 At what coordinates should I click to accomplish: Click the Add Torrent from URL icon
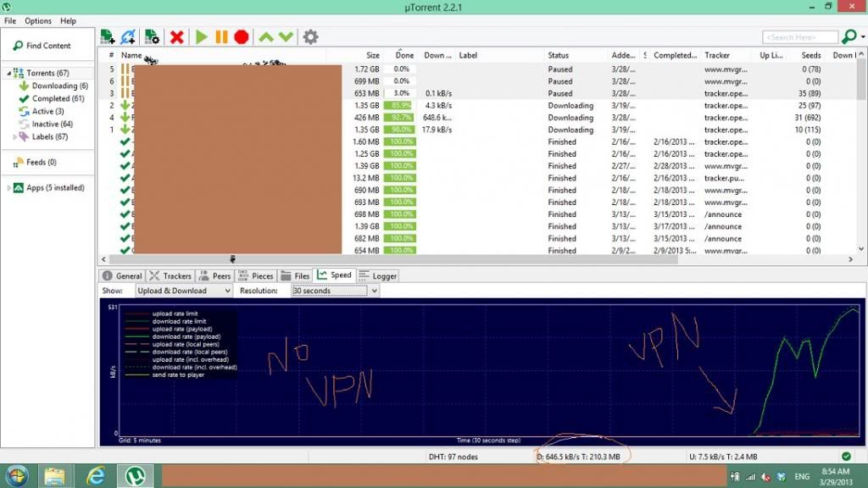click(x=129, y=37)
